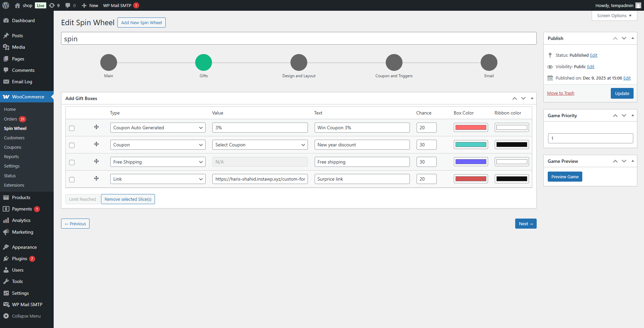Open the Coupon Auto Generated type dropdown
This screenshot has height=328, width=644.
pos(158,128)
